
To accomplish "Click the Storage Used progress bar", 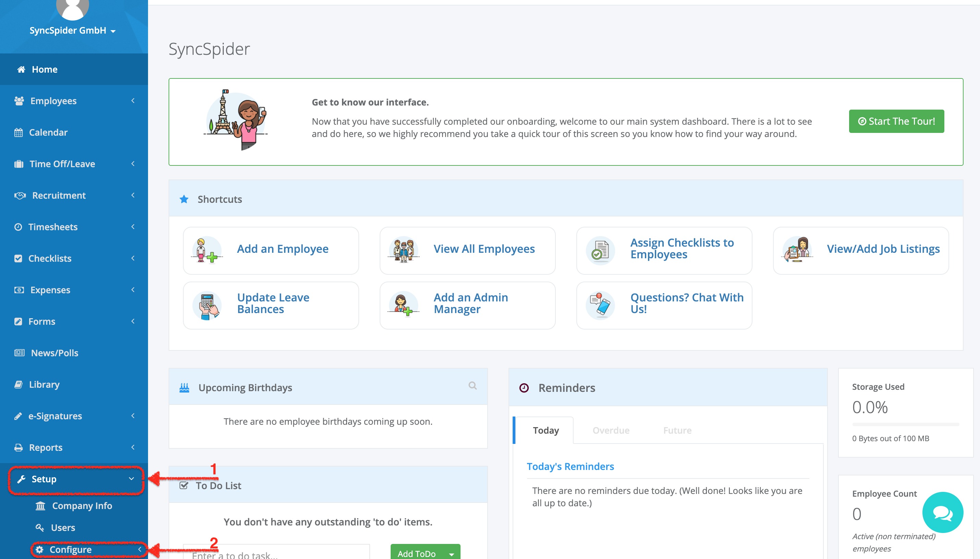I will click(906, 424).
